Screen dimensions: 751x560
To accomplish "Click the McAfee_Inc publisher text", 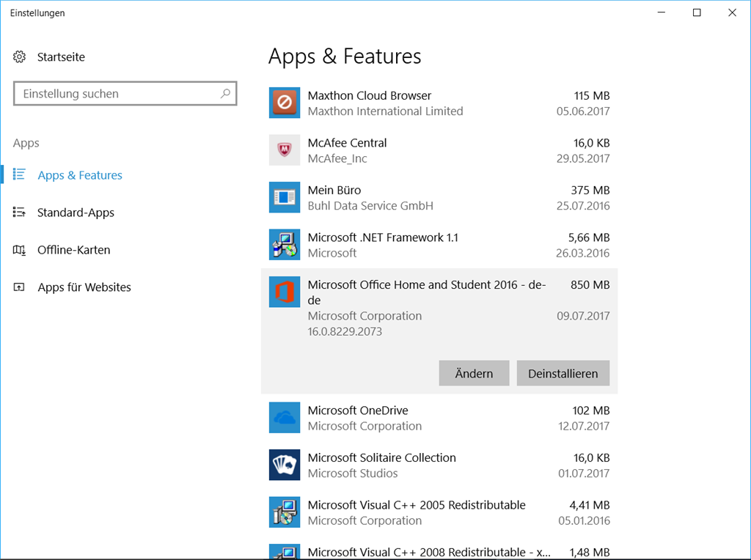I will pos(337,159).
